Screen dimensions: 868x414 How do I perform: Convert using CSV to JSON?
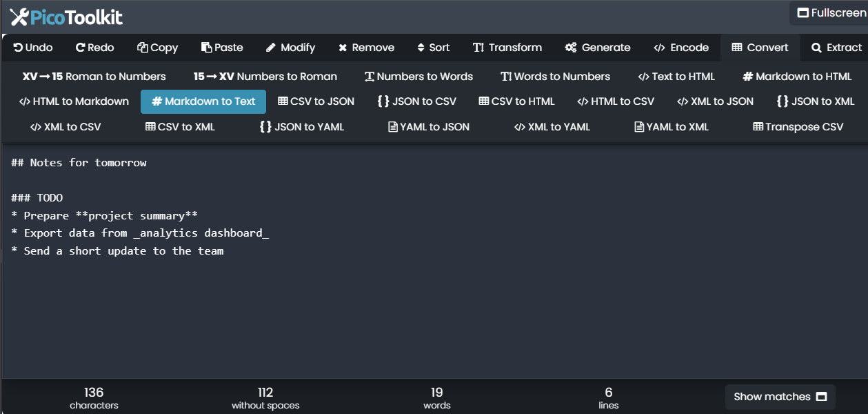pos(316,101)
